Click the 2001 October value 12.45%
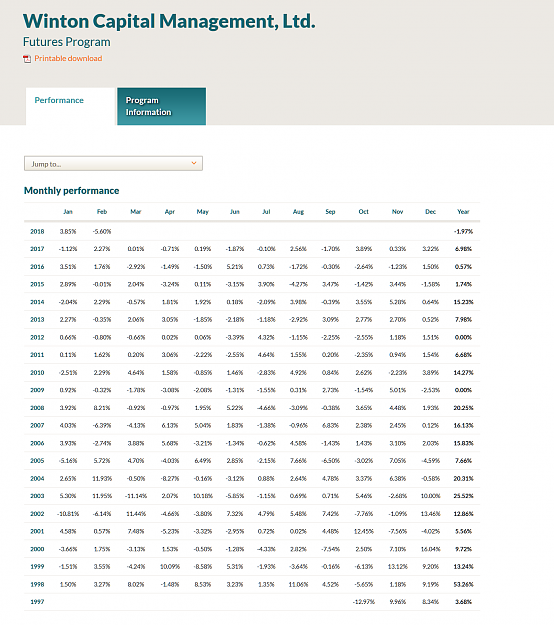Screen dimensions: 554x625 click(x=363, y=532)
